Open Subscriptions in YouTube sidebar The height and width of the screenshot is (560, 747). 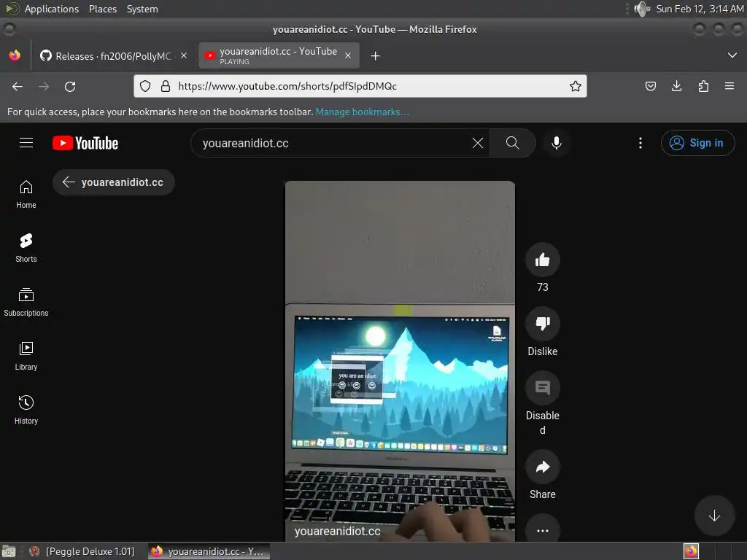(26, 302)
